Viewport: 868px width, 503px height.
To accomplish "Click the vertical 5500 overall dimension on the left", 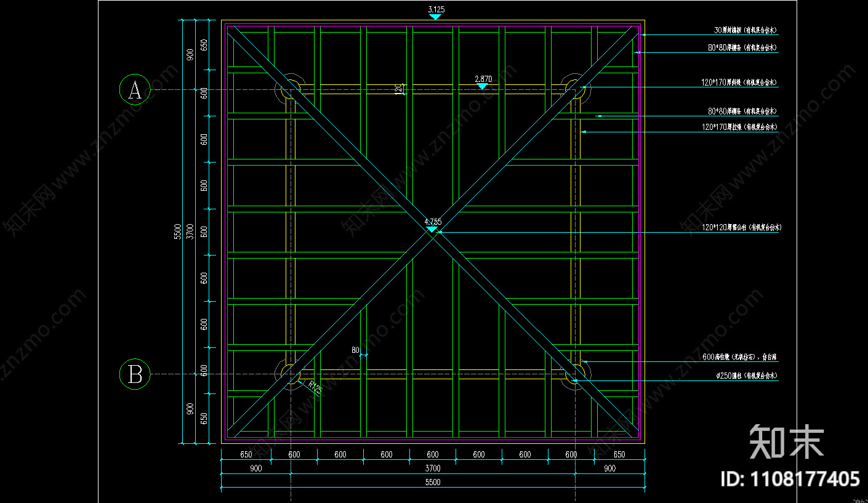I will [177, 231].
